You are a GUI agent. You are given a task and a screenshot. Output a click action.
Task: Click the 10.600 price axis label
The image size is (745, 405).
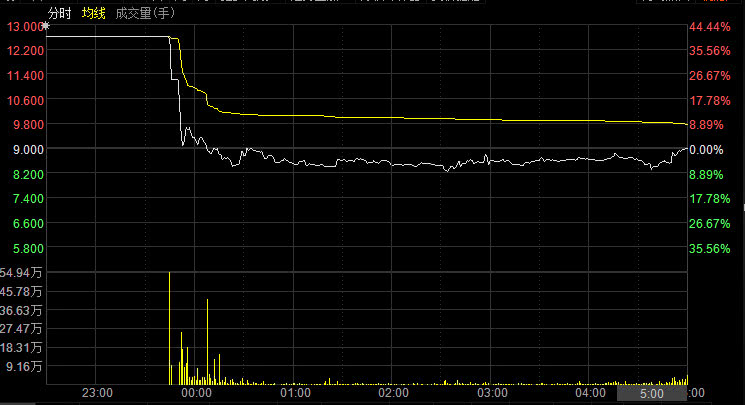click(x=24, y=100)
